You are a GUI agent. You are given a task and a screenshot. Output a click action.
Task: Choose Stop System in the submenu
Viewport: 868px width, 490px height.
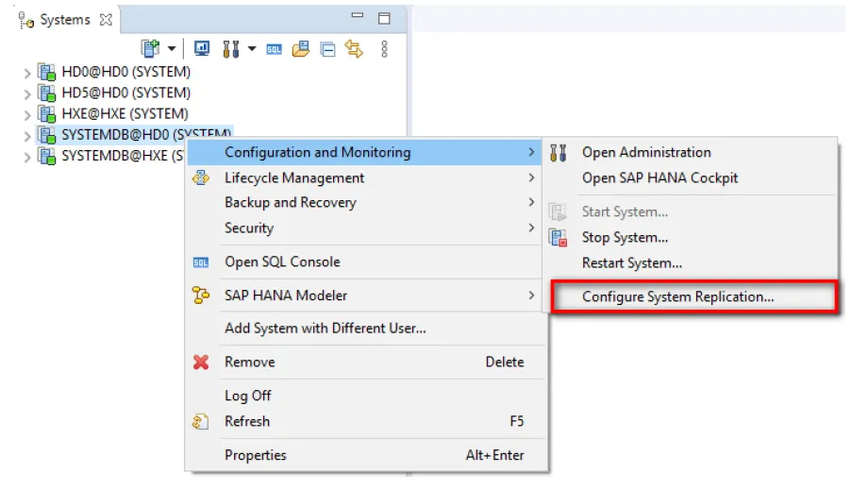[x=691, y=238]
